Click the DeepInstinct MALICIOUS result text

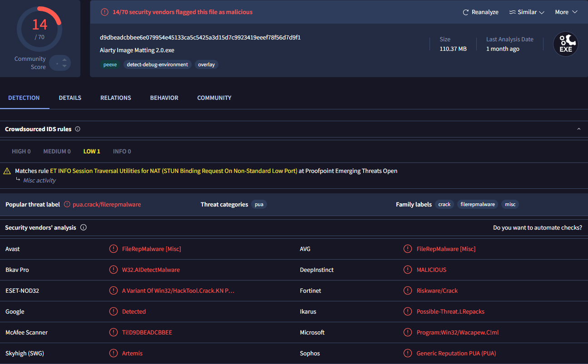[431, 270]
